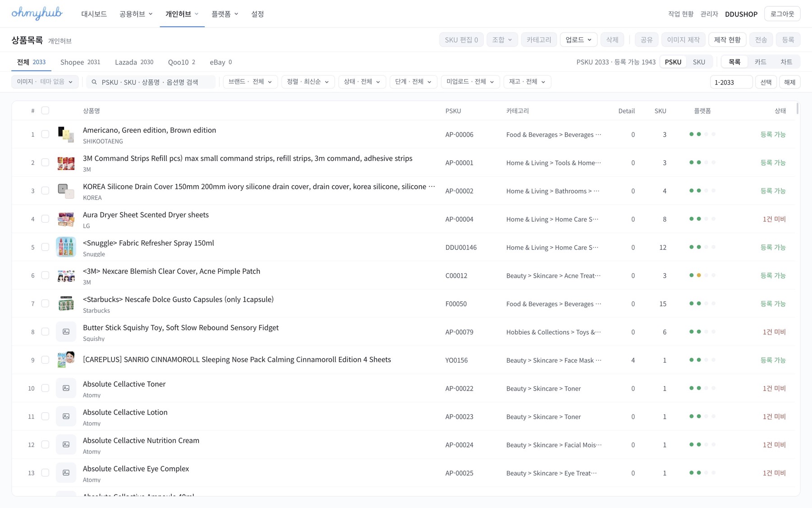
Task: Click the CAREPLUS Sanrio nose pack thumbnail
Action: [66, 360]
